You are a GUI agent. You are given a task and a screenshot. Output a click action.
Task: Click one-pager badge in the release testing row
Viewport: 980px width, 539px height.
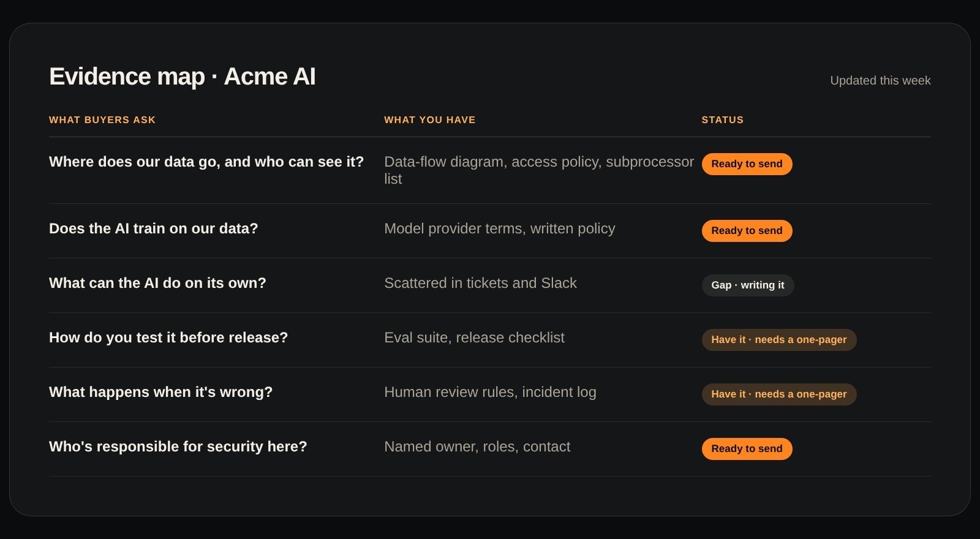tap(779, 340)
